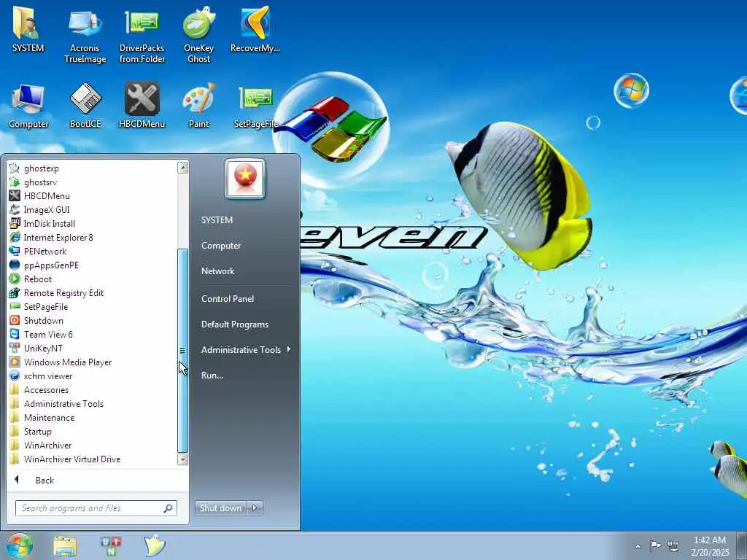Open HBCDMenu desktop icon
The image size is (747, 560).
142,106
